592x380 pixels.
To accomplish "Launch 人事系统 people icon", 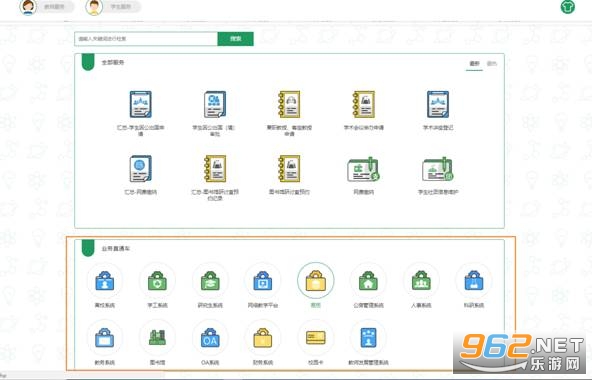I will pos(421,281).
